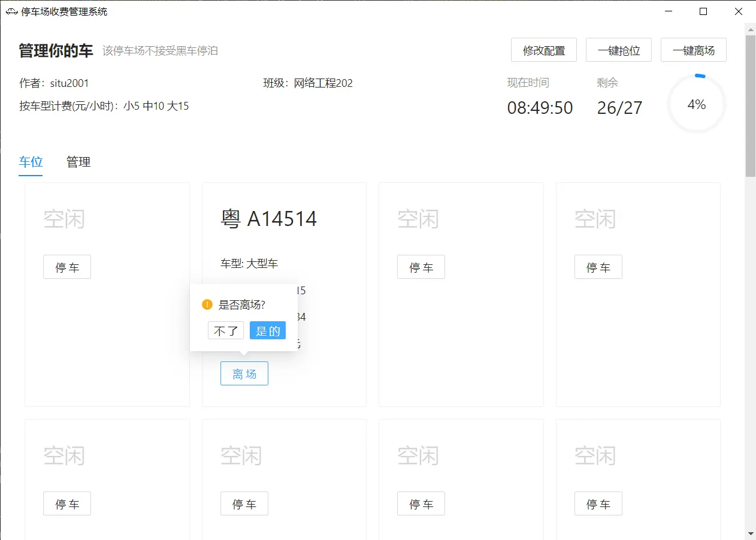Open 修改配置 settings
Viewport: 756px width, 540px height.
544,50
